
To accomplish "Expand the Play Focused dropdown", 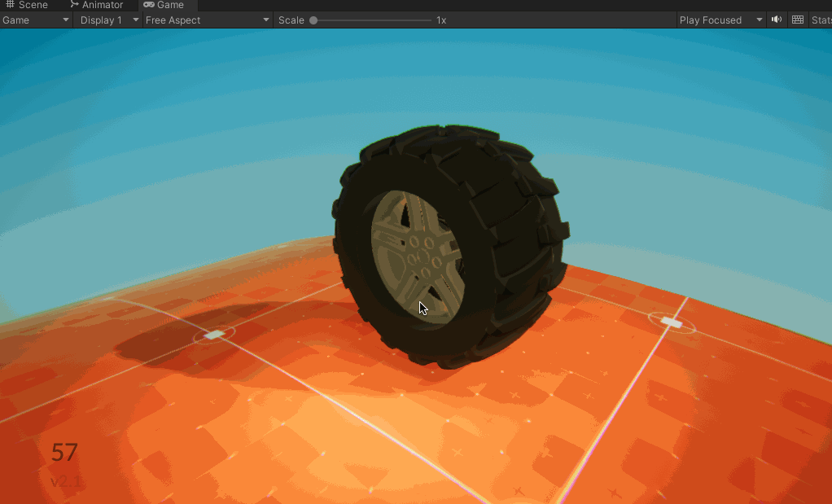I will (720, 20).
